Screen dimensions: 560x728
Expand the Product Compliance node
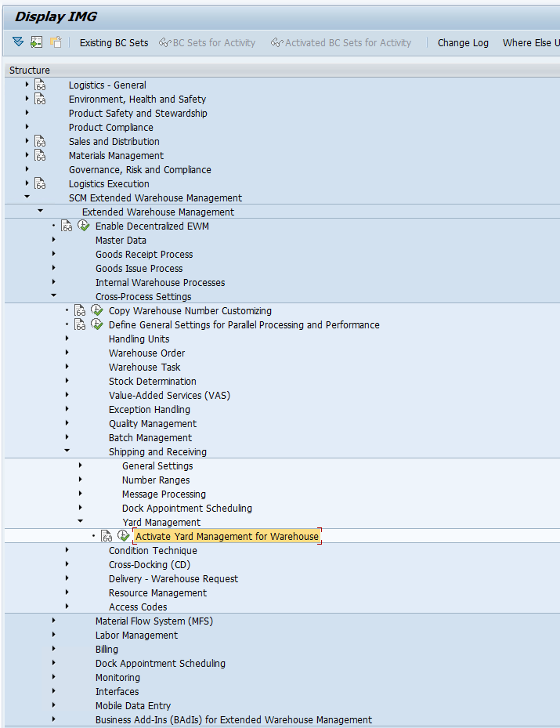pos(27,127)
